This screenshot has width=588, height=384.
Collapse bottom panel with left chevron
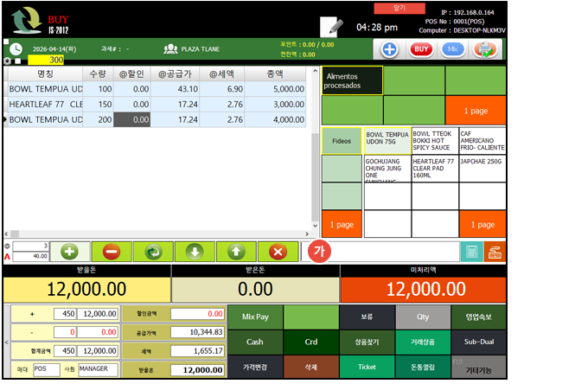(x=6, y=342)
